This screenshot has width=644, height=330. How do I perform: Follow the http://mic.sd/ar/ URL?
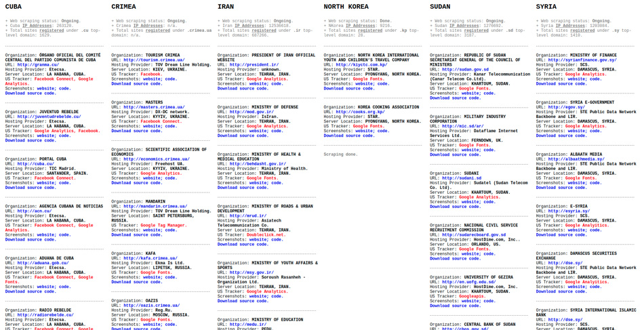462,126
